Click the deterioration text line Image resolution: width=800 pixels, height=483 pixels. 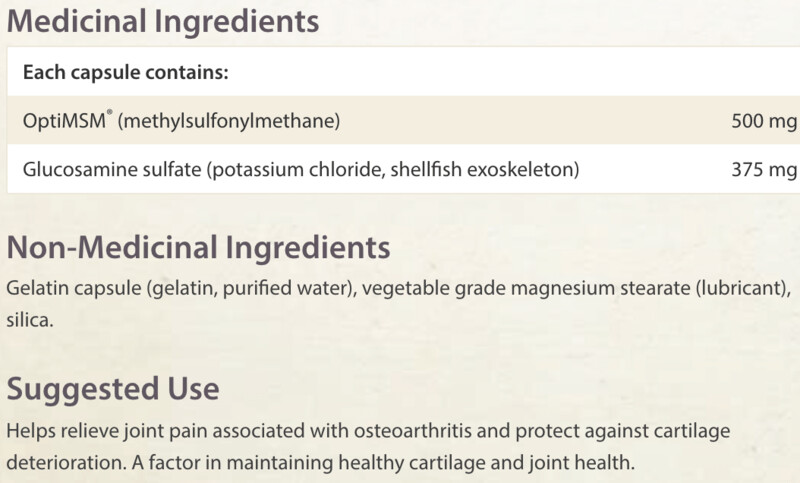coord(320,463)
